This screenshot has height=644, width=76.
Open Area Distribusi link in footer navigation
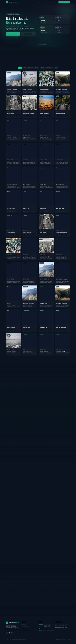26,628
